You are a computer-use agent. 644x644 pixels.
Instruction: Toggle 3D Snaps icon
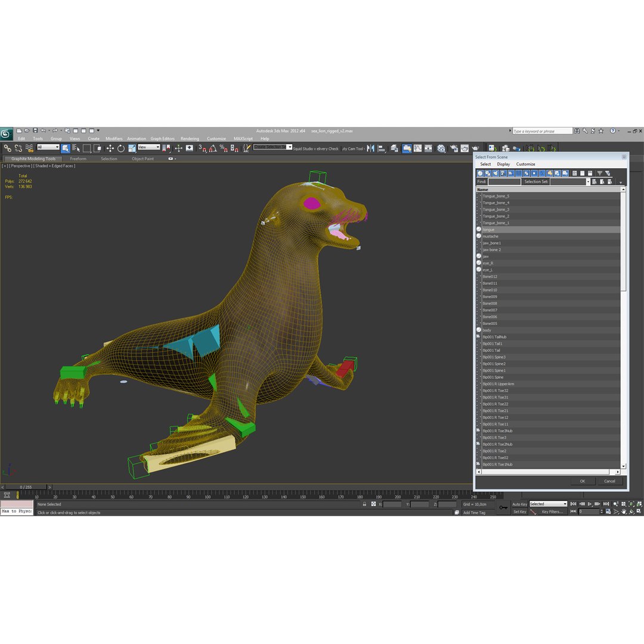[x=203, y=148]
